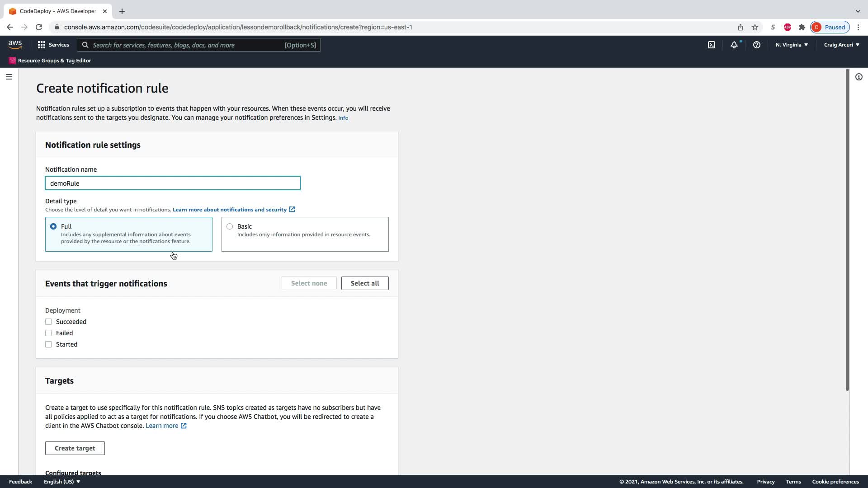
Task: Click the AWS logo home icon
Action: click(15, 45)
